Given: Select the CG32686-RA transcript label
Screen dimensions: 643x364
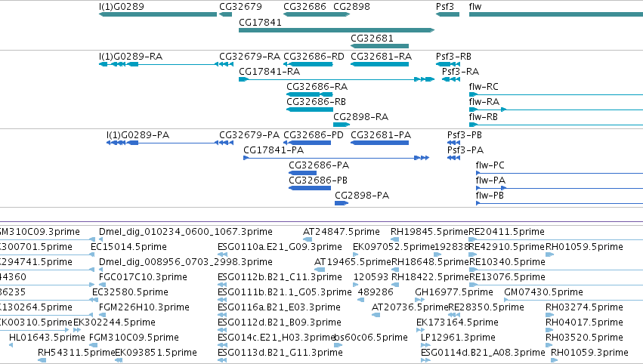Looking at the screenshot, I should coord(317,87).
